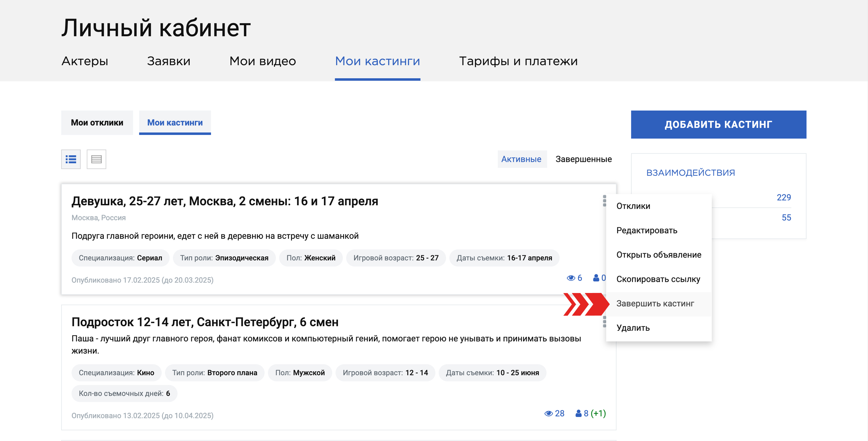Viewport: 868px width, 441px height.
Task: Go to the Мои видео section
Action: click(x=263, y=61)
